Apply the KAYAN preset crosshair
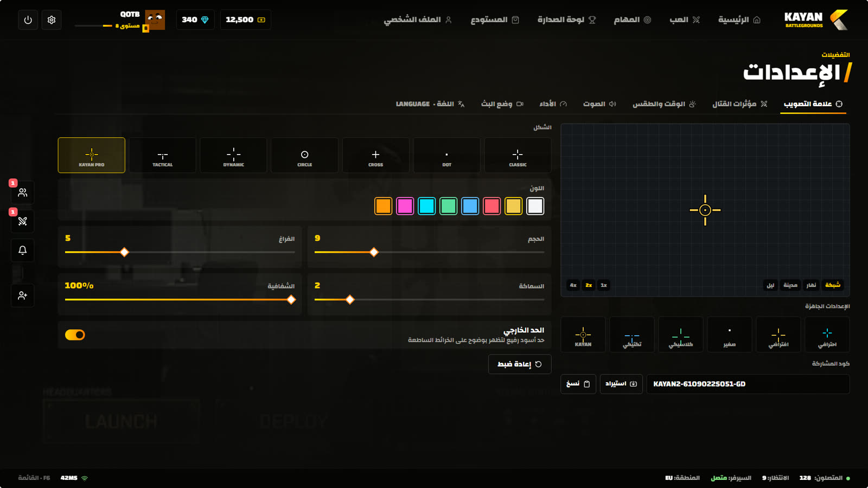The image size is (868, 488). point(583,335)
